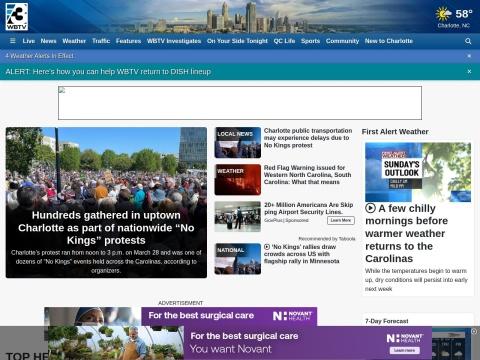Read Charlotte public transportation delays story
Viewport: 480px width, 360px height.
pos(308,138)
